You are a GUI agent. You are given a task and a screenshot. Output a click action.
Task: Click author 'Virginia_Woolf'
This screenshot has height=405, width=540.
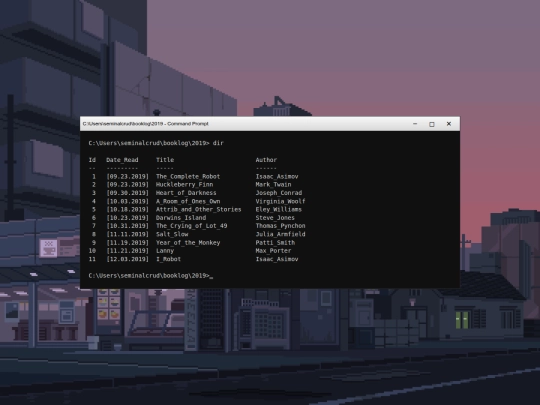tap(280, 201)
